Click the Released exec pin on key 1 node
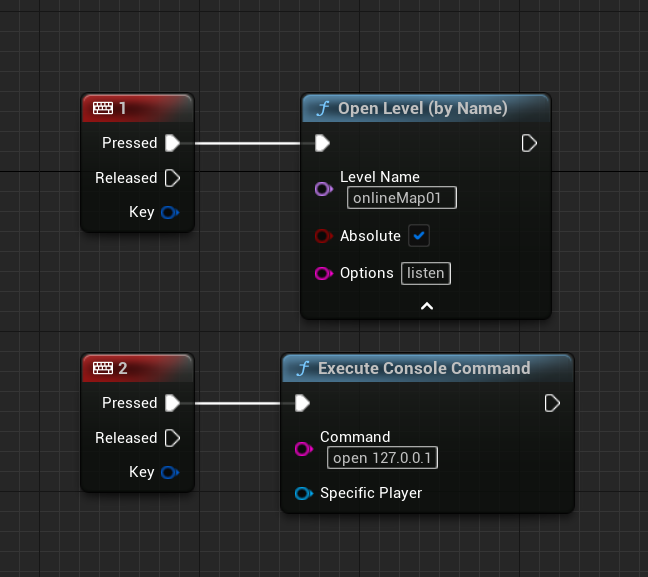Screen dimensions: 648x577 (x=172, y=178)
